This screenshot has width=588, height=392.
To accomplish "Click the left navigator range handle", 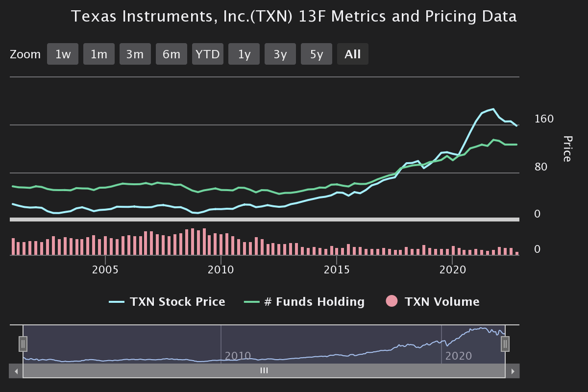I will 23,344.
